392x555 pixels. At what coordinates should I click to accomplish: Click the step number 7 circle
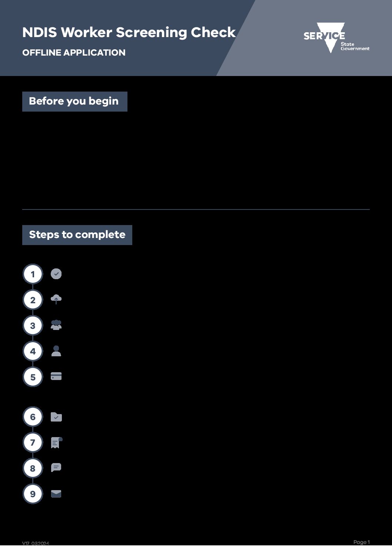tap(33, 443)
